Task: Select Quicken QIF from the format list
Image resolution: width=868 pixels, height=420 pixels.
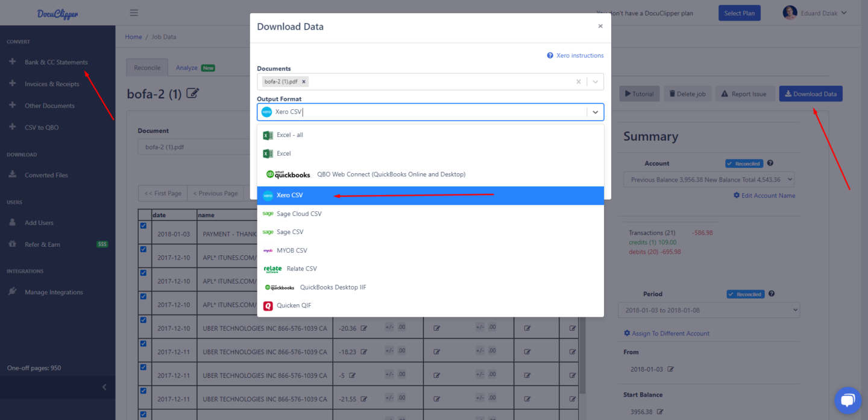Action: 296,305
